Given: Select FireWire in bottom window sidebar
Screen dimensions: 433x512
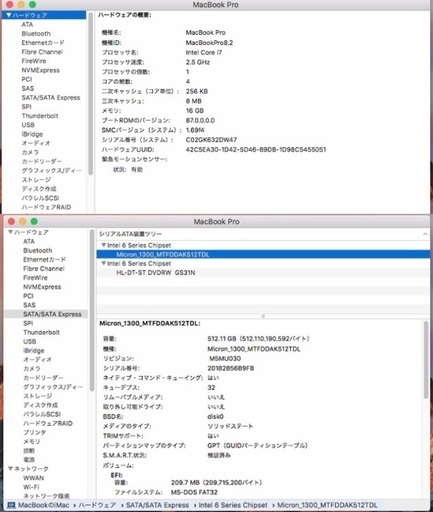Looking at the screenshot, I should pos(35,278).
